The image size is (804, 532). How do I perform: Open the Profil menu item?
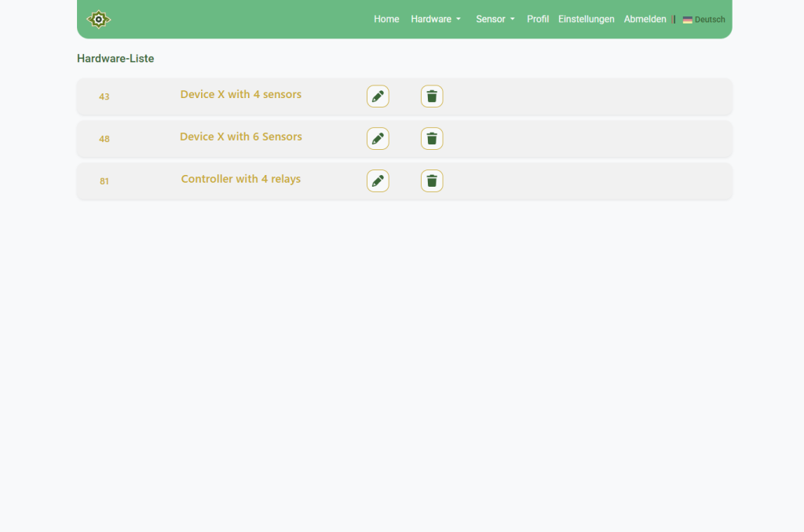click(538, 19)
